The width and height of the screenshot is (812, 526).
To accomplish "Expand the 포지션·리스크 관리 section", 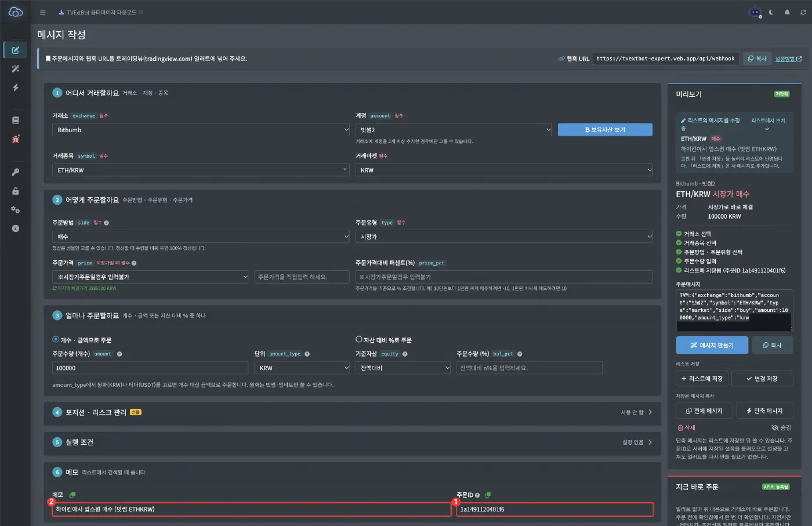I will [353, 412].
